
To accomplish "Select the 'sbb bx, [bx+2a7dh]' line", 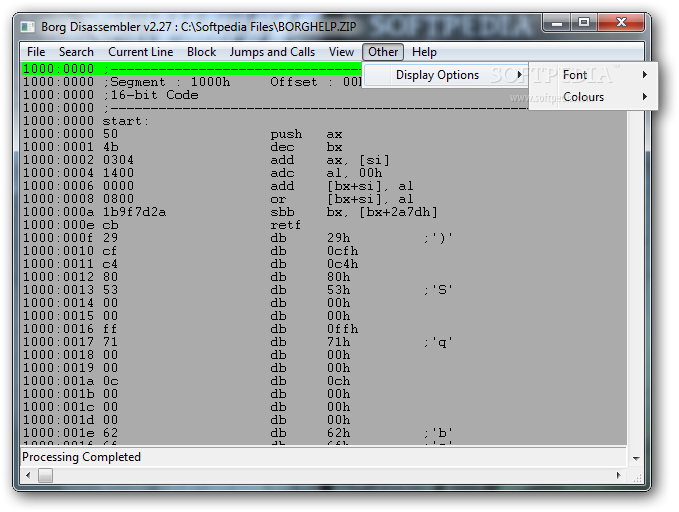I will (324, 212).
